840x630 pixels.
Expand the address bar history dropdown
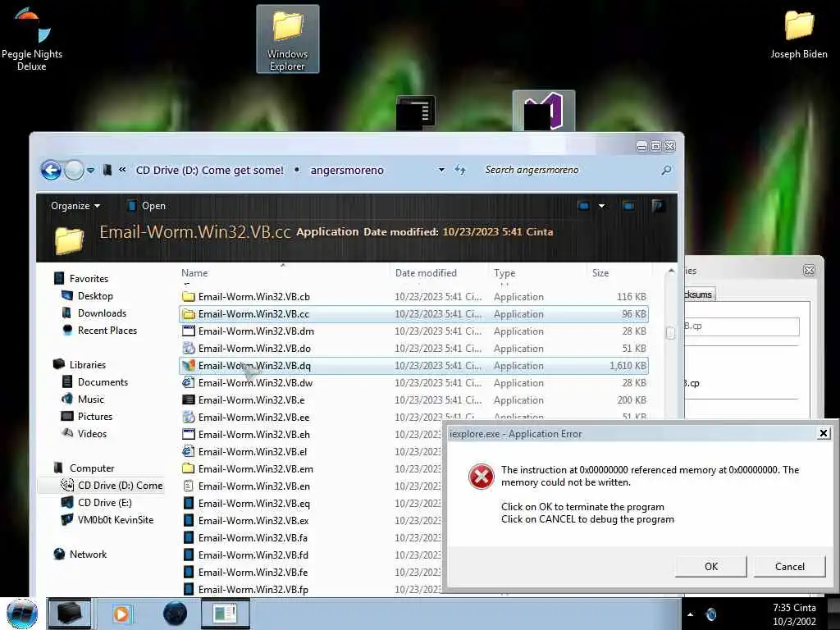pos(441,170)
